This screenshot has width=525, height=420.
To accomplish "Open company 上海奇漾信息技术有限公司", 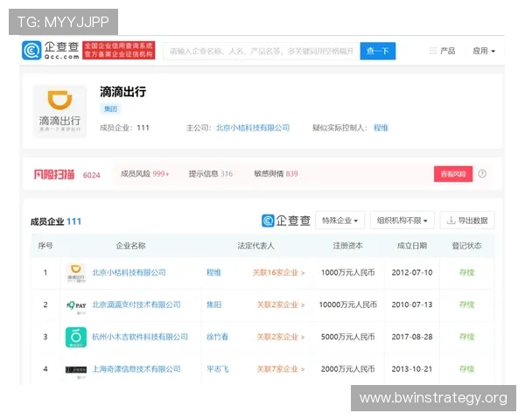I will click(136, 369).
